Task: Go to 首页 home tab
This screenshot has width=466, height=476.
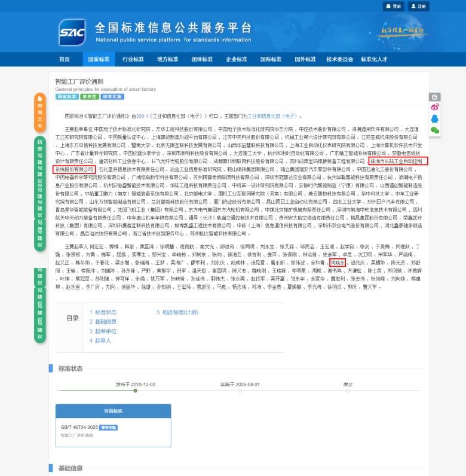Action: coord(65,60)
